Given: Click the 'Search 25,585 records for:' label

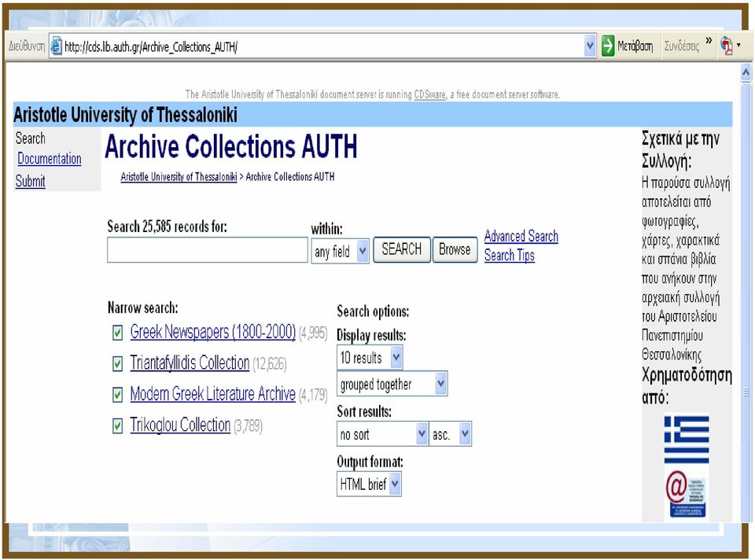Looking at the screenshot, I should 167,227.
